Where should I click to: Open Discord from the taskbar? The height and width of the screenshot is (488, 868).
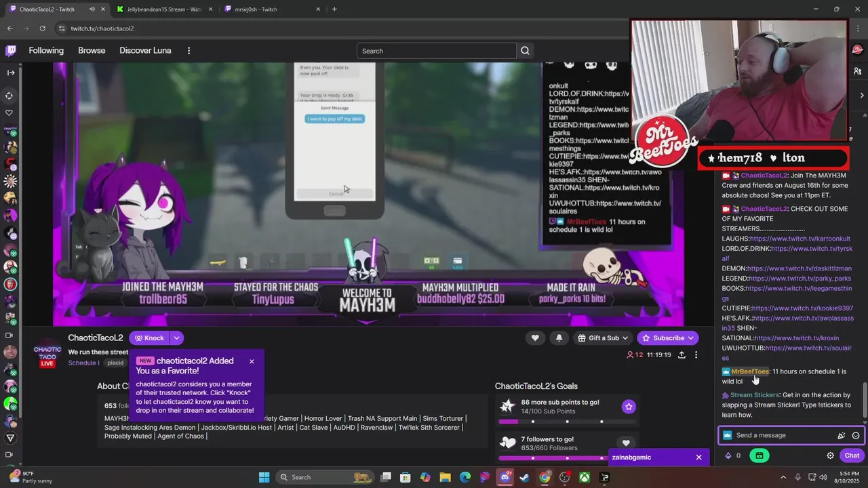click(x=505, y=477)
